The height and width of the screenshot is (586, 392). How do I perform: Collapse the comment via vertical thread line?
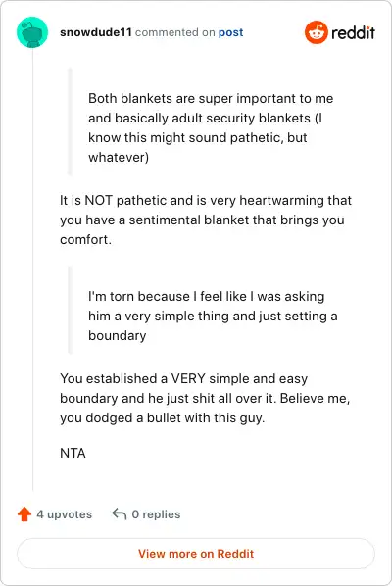(x=33, y=269)
